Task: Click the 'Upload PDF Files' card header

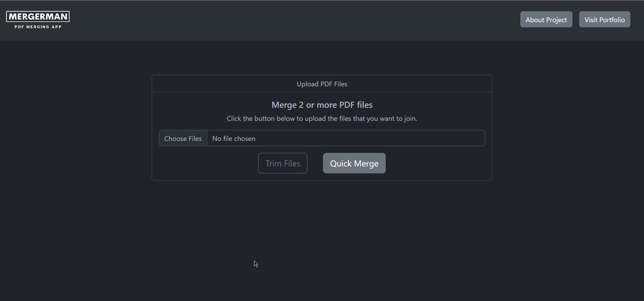Action: (x=322, y=84)
